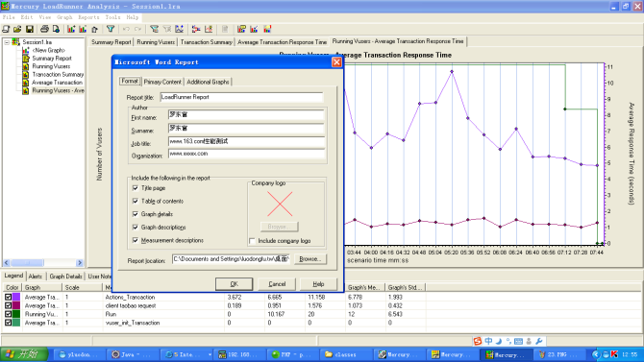Click the magenta client taobao request swatch
The image size is (644, 362).
(x=16, y=305)
